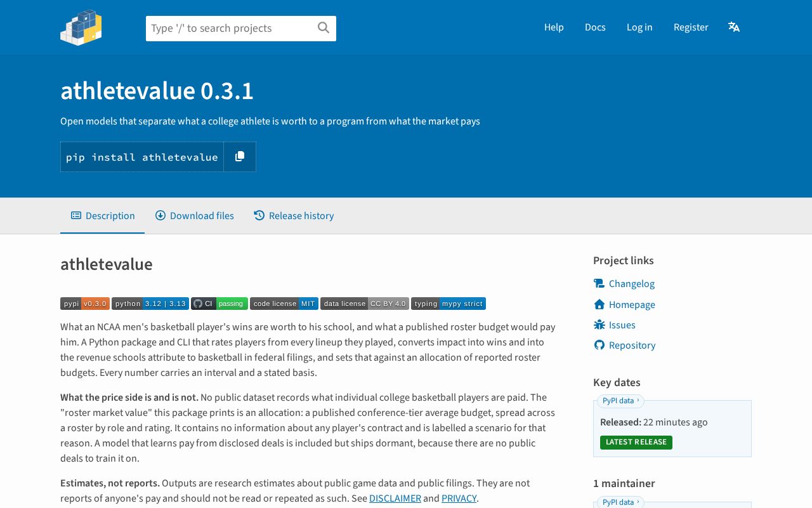Copy the pip install command
812x508 pixels.
240,157
